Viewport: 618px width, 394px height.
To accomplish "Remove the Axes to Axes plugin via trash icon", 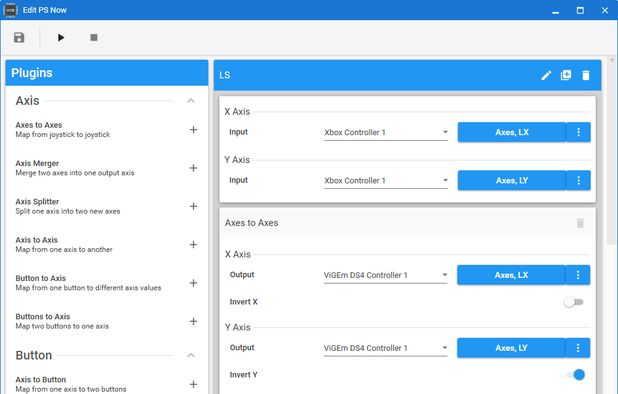I will [x=580, y=223].
